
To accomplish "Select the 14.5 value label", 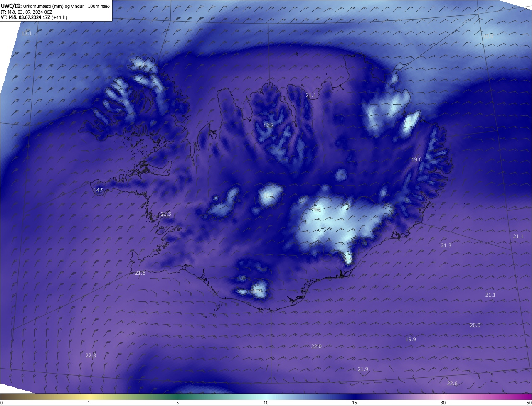I will pyautogui.click(x=99, y=190).
